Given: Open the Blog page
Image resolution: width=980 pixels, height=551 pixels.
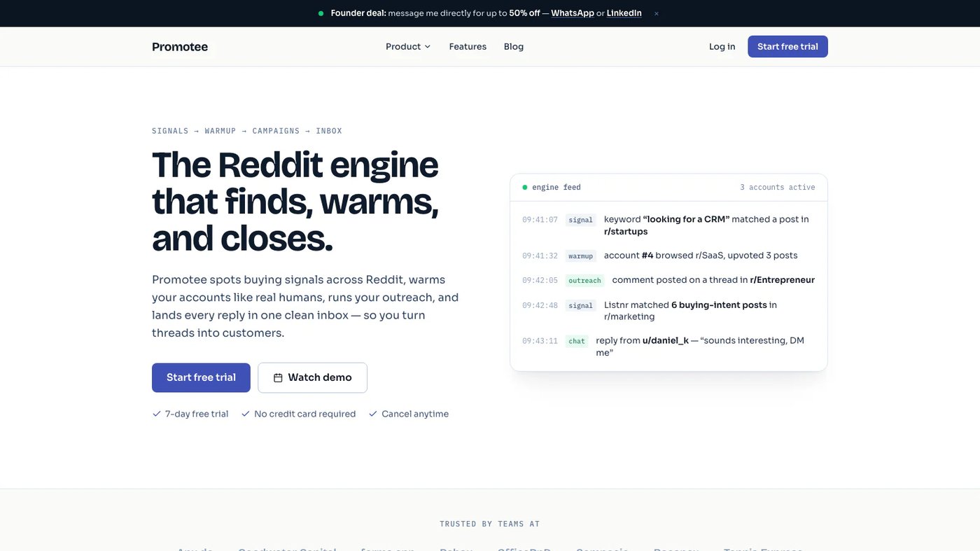Looking at the screenshot, I should [x=514, y=47].
